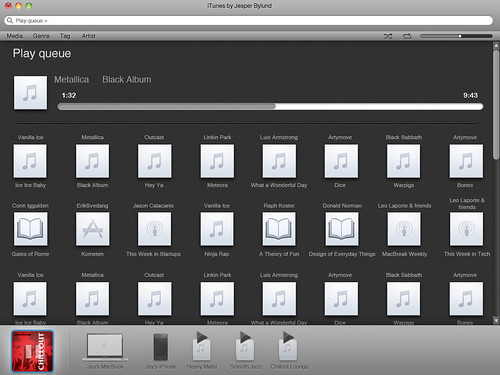This screenshot has width=500, height=375.
Task: Open the Genre menu
Action: [x=41, y=36]
